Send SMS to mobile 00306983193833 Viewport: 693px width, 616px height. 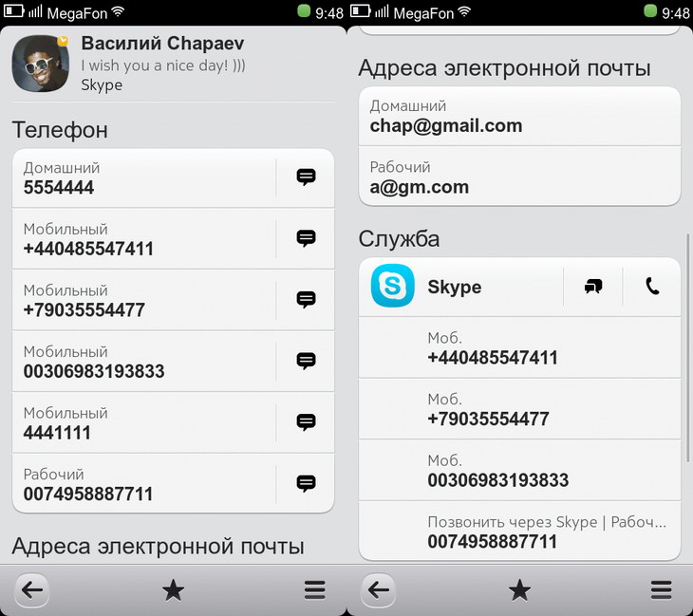coord(306,361)
